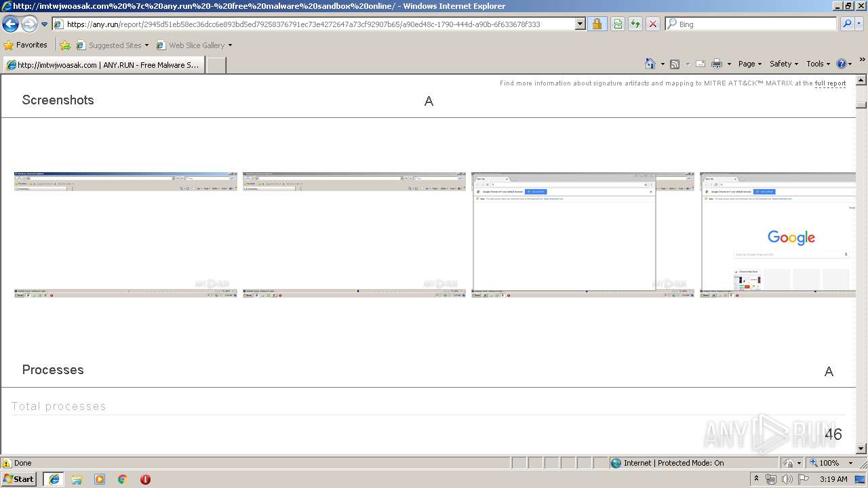Expand the Home button dropdown arrow
The height and width of the screenshot is (488, 868).
663,64
